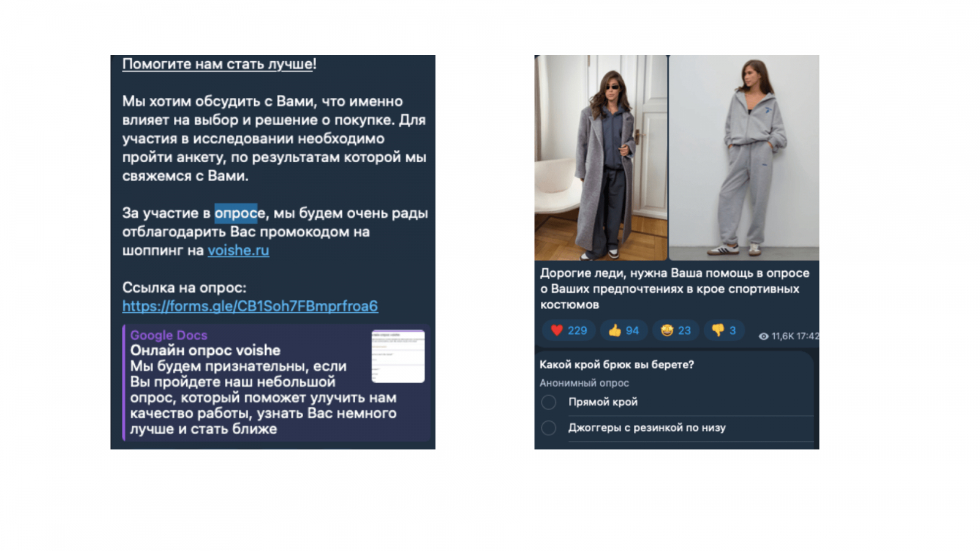Select the 'Прямой крой' poll option
The height and width of the screenshot is (551, 980).
tap(677, 402)
